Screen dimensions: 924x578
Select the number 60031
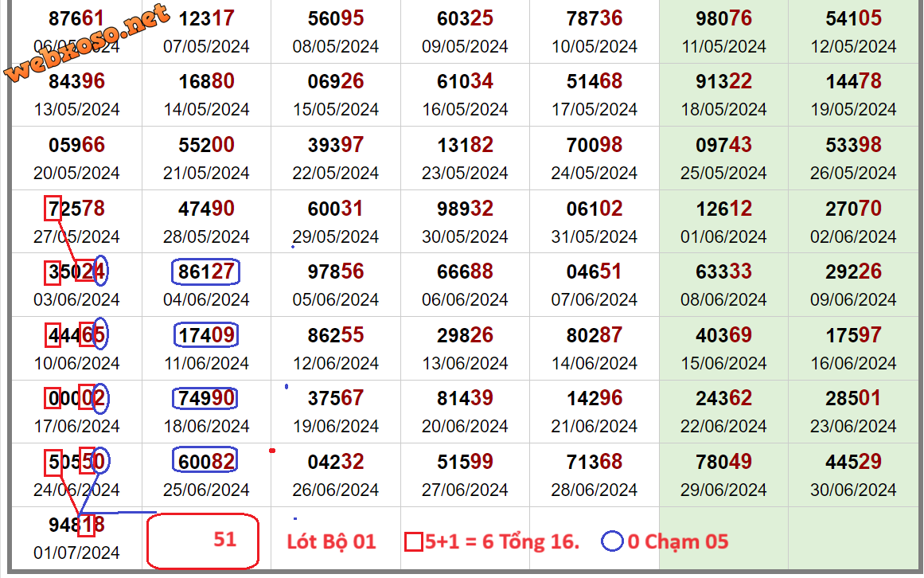tap(336, 209)
